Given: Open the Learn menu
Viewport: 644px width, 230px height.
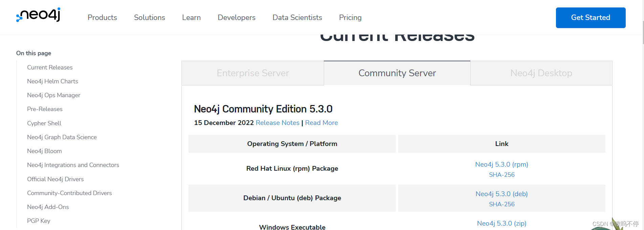Looking at the screenshot, I should (x=191, y=18).
